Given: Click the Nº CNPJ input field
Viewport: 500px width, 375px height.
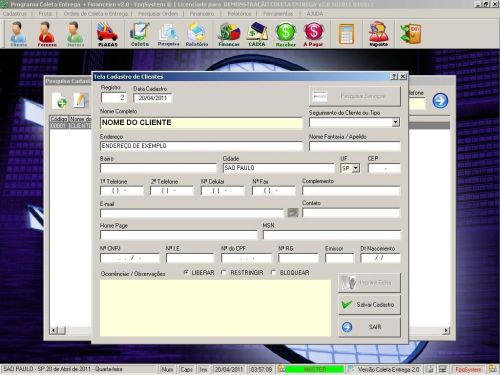Looking at the screenshot, I should click(130, 258).
